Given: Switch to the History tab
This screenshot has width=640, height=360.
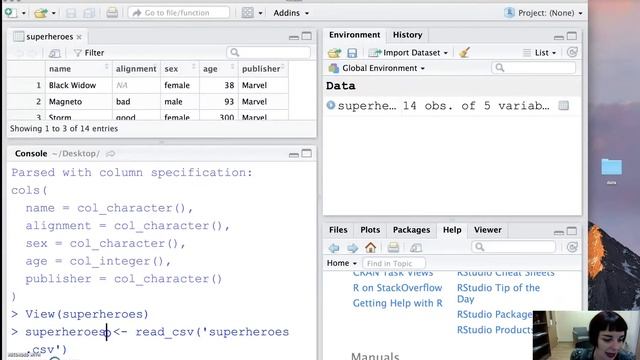Looking at the screenshot, I should coord(407,35).
